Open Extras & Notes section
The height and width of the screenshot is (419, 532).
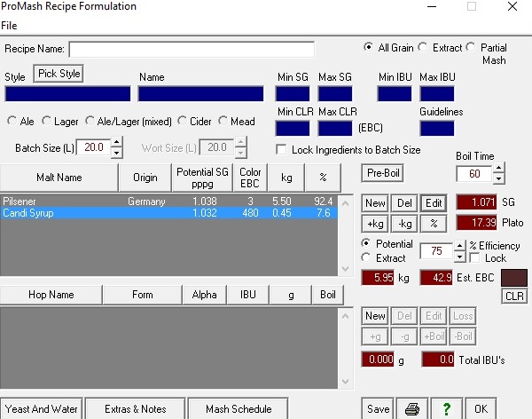tap(135, 409)
